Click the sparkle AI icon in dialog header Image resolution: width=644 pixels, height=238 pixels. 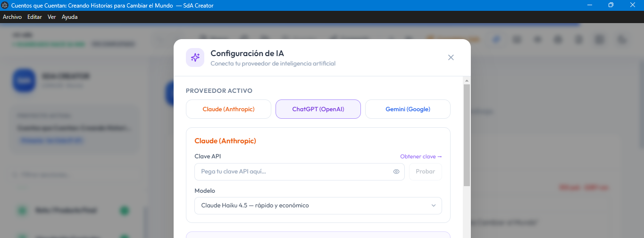(195, 57)
